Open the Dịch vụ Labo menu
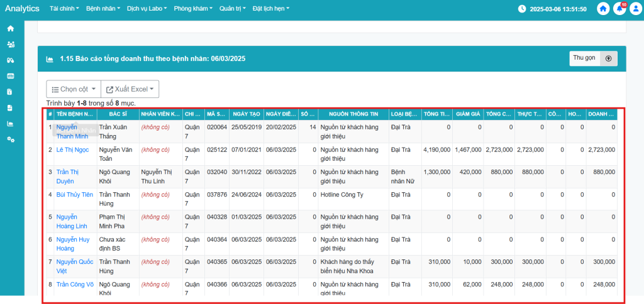 point(147,9)
